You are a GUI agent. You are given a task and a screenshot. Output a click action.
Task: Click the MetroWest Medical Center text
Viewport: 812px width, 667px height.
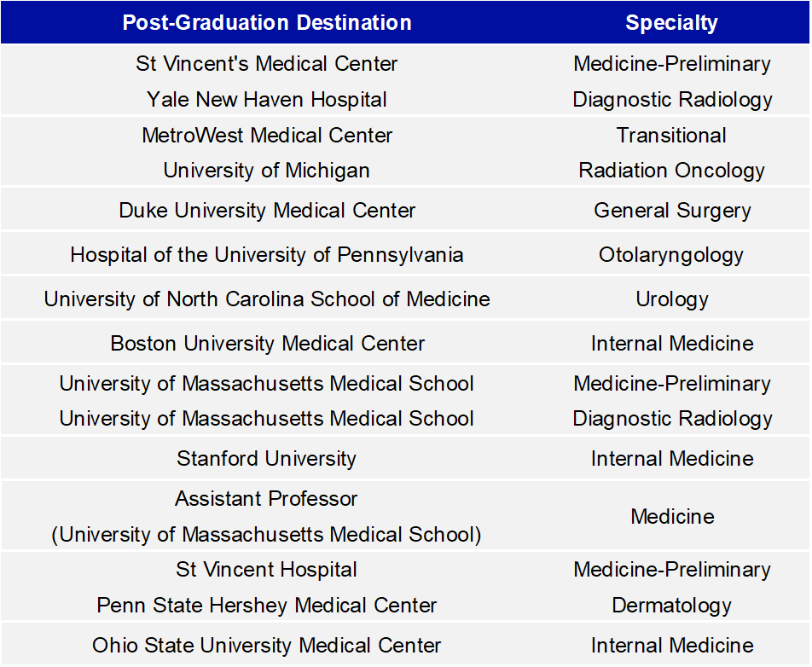tap(267, 136)
